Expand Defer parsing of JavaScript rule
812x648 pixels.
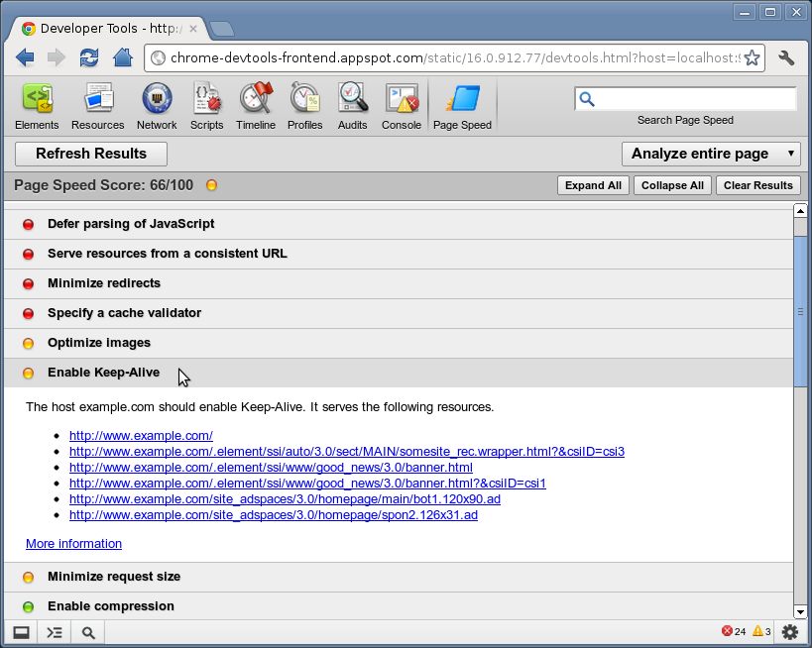(131, 224)
